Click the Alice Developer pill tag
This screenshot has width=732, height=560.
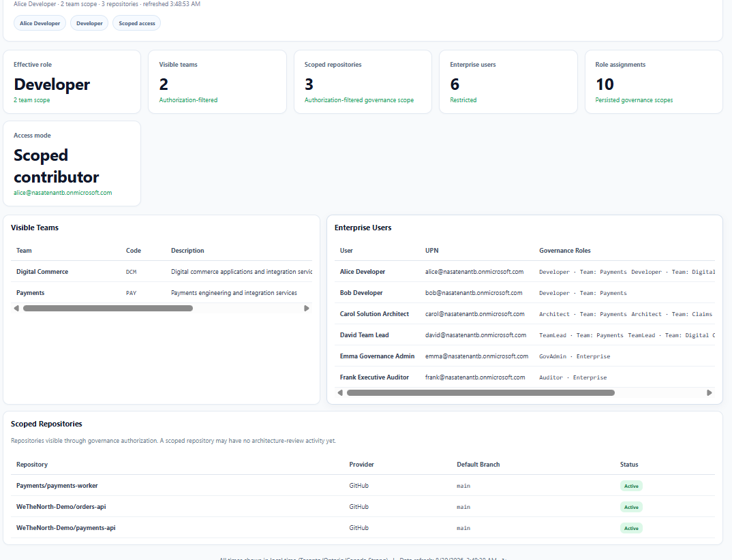pyautogui.click(x=40, y=23)
